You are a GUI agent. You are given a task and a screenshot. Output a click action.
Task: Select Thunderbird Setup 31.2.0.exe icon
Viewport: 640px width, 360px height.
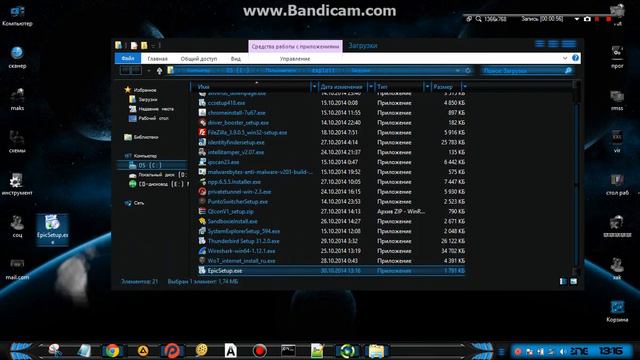[202, 241]
